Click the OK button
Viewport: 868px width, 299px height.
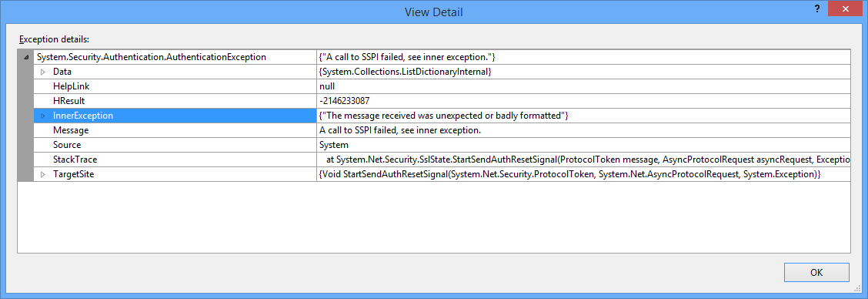coord(816,272)
